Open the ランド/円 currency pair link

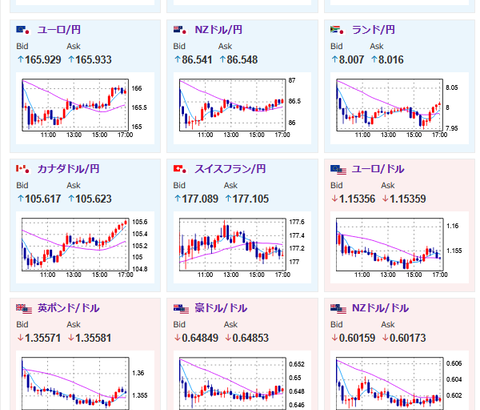[373, 30]
